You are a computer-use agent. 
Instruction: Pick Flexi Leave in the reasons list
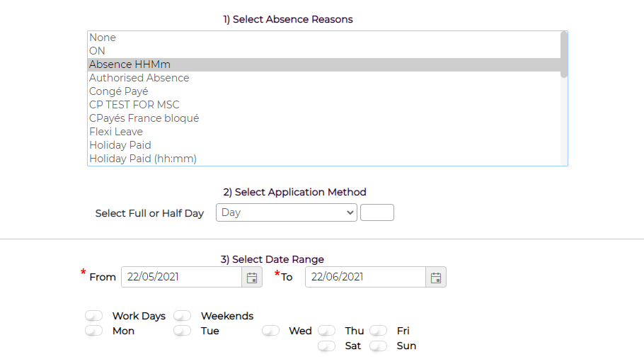pyautogui.click(x=115, y=132)
